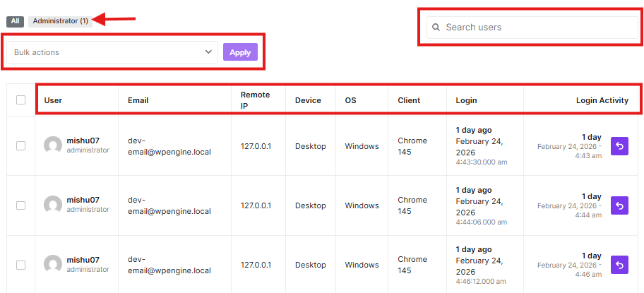Sort by the Login column header
The width and height of the screenshot is (644, 293).
(x=466, y=100)
